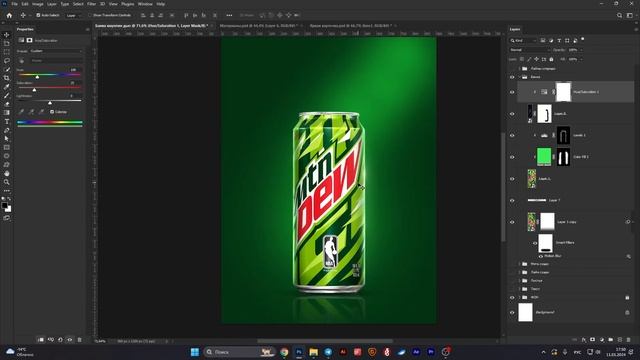The image size is (640, 360).
Task: Click the lock all padlock icon
Action: click(551, 60)
